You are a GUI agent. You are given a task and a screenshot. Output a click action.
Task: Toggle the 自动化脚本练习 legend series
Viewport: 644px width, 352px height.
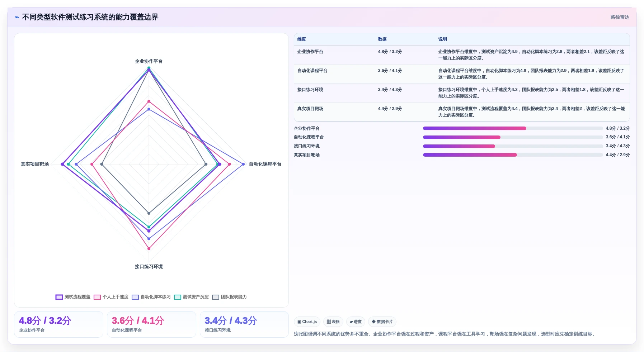tap(151, 297)
